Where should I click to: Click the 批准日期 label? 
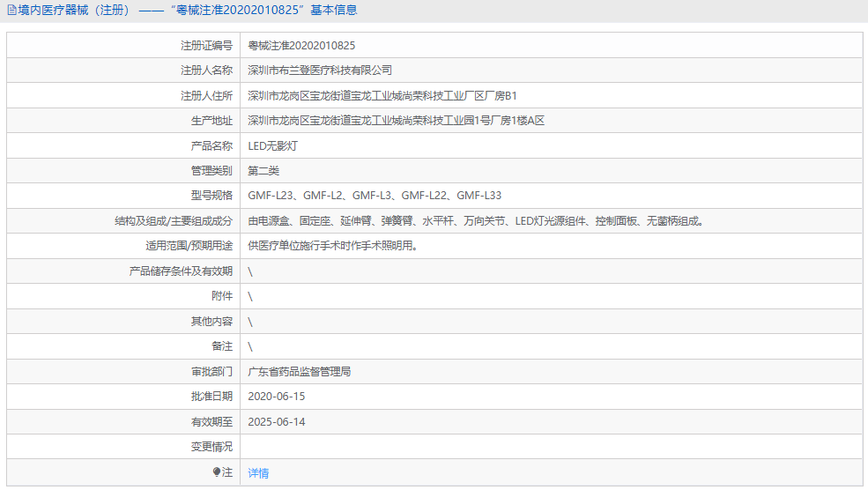pyautogui.click(x=212, y=397)
